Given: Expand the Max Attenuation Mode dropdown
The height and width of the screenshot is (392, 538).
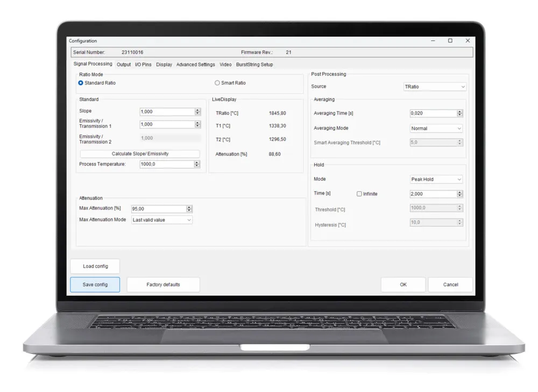Looking at the screenshot, I should pyautogui.click(x=162, y=220).
